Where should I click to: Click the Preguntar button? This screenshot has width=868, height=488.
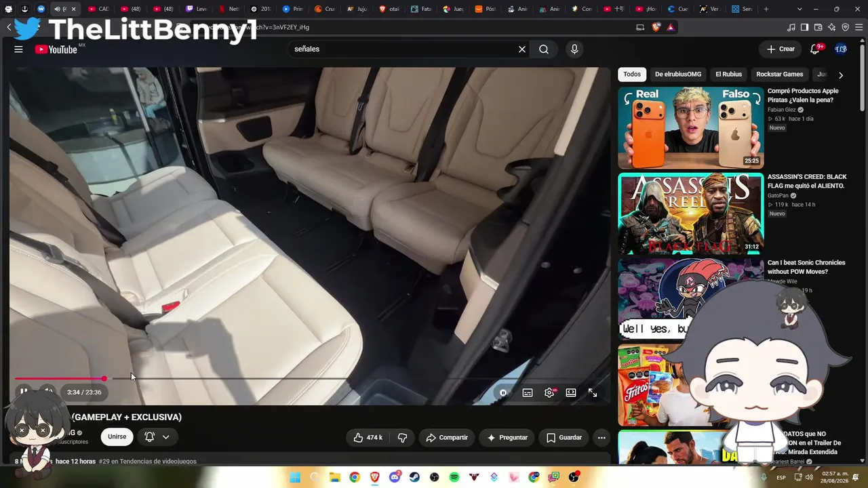(507, 438)
